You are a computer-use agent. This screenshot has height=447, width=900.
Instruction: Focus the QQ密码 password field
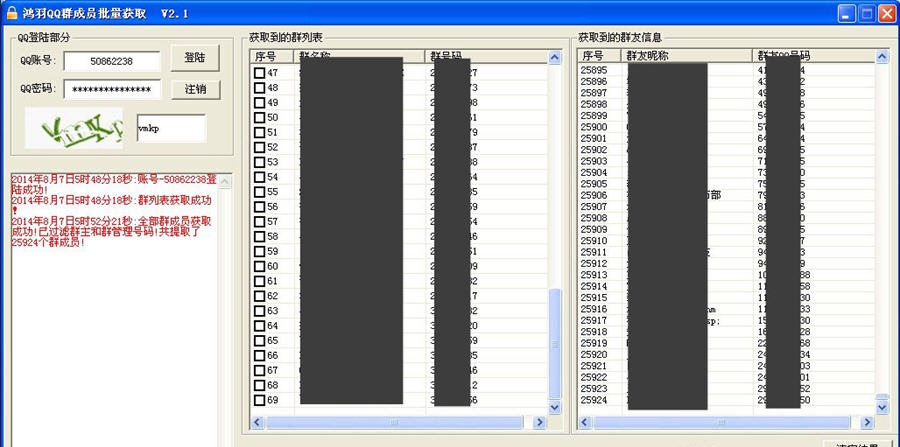tap(112, 90)
